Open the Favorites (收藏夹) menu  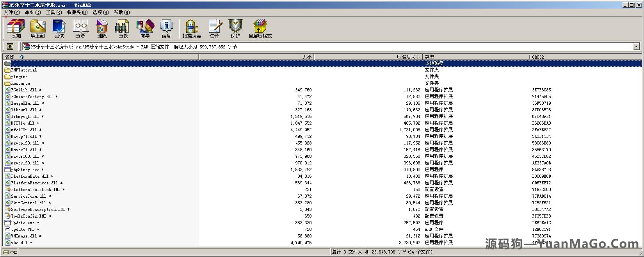pos(77,12)
